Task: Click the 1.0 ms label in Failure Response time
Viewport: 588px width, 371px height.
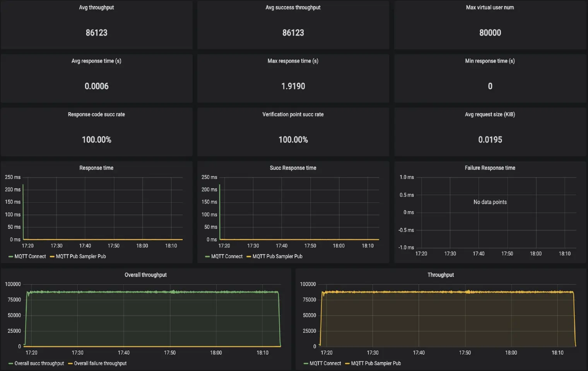Action: coord(407,177)
